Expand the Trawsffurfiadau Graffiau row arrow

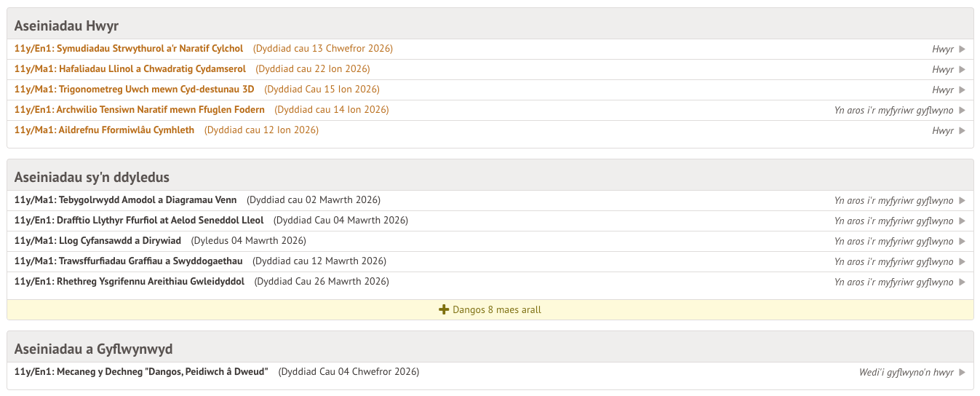pos(962,262)
